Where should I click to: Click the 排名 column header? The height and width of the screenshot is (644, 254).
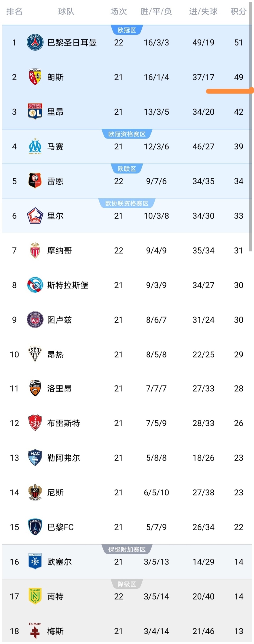[14, 11]
